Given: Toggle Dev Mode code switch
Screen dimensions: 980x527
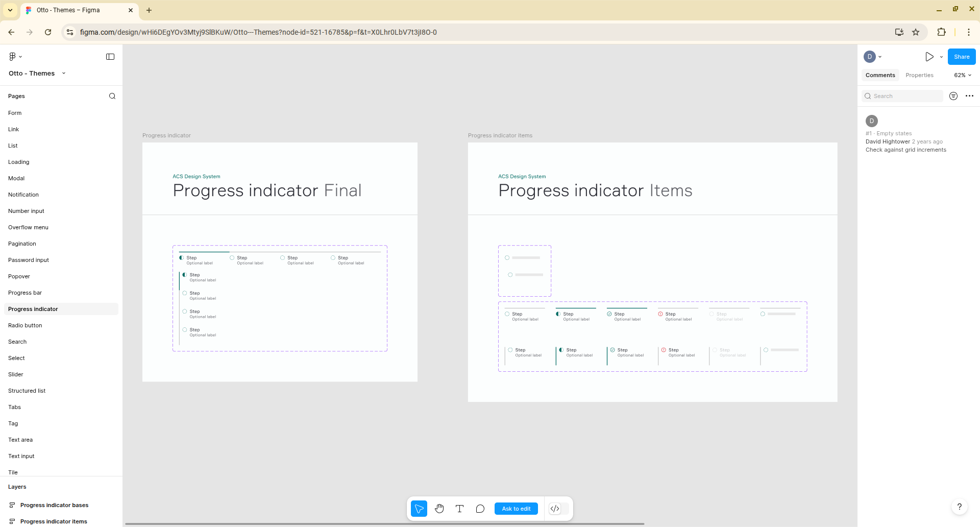Looking at the screenshot, I should (558, 509).
